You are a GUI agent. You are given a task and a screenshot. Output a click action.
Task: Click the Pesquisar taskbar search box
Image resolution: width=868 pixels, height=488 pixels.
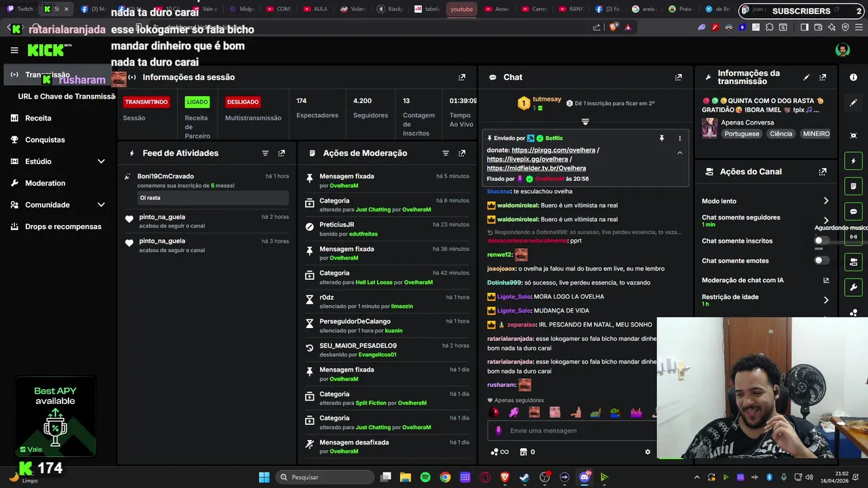pos(325,477)
